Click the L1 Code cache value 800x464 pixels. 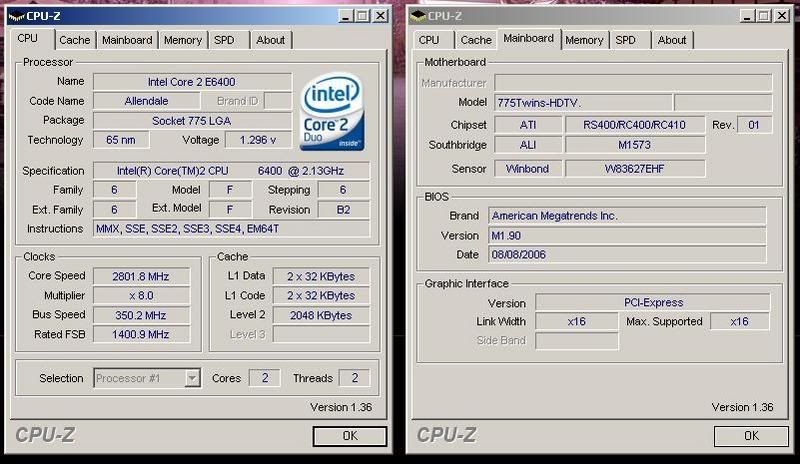(321, 296)
